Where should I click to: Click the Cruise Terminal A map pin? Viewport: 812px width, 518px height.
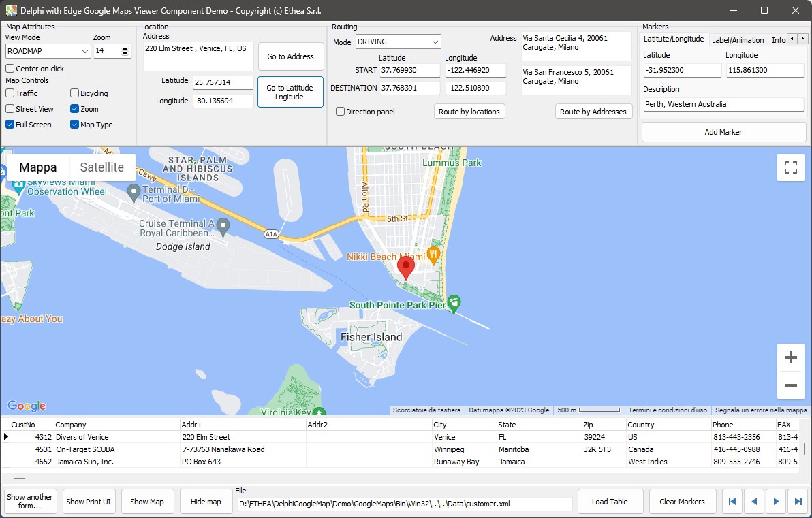pos(223,227)
